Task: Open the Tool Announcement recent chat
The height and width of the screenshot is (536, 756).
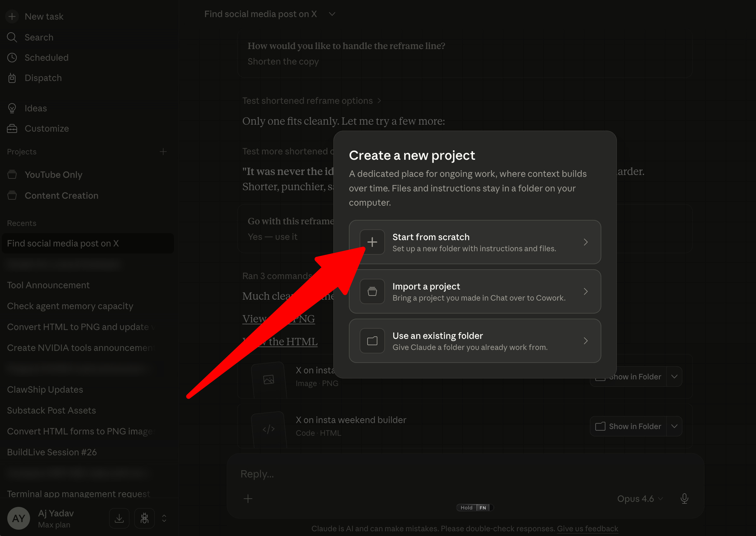Action: click(x=48, y=285)
